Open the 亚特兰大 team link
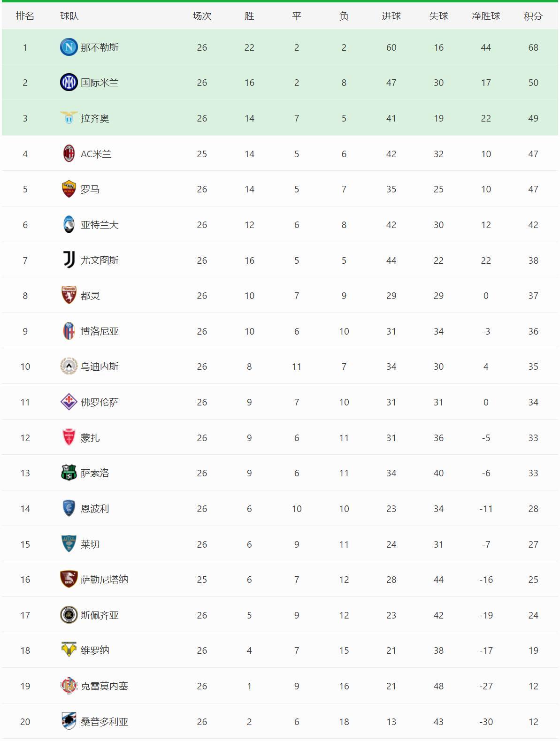 coord(100,225)
